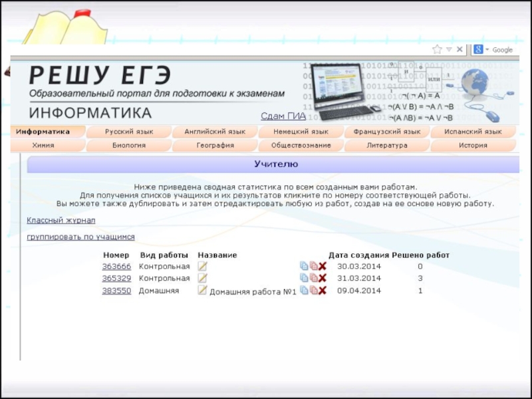Click the Учителю section header
Image resolution: width=532 pixels, height=399 pixels.
(x=273, y=164)
